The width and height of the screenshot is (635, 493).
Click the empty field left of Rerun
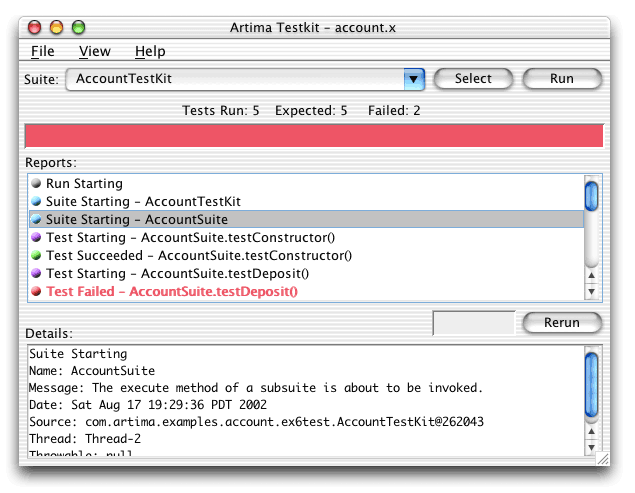[x=474, y=323]
